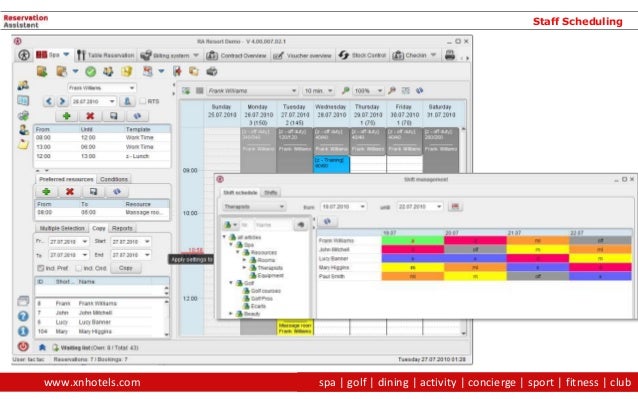Click the green checkmark toolbar icon

tap(90, 72)
